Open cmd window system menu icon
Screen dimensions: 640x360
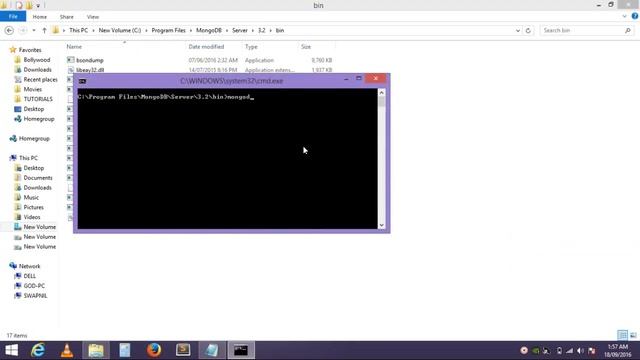tap(82, 81)
